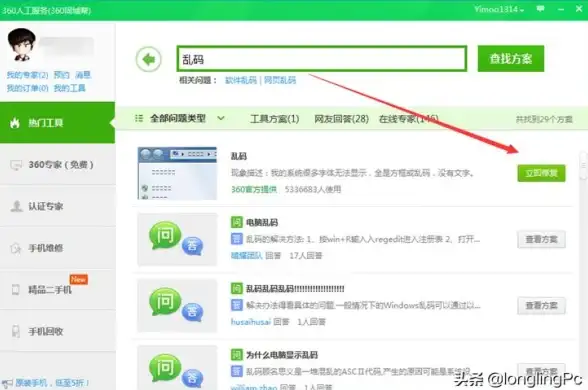Image resolution: width=588 pixels, height=390 pixels.
Task: Click the New badge on 精品二手机
Action: (79, 279)
